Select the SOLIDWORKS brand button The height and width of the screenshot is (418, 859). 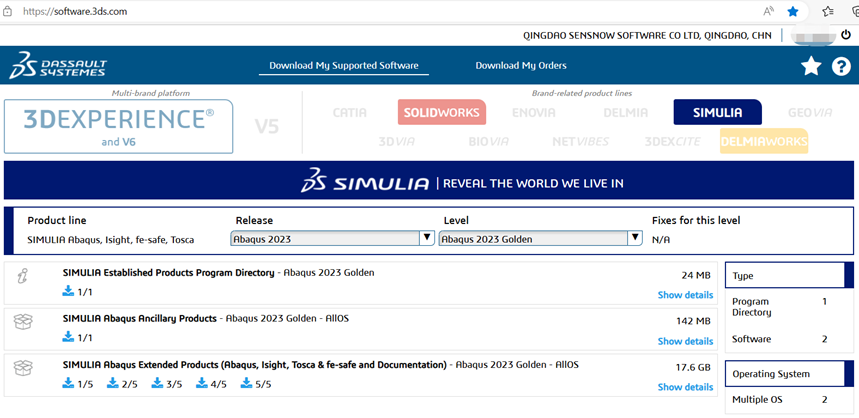tap(441, 112)
